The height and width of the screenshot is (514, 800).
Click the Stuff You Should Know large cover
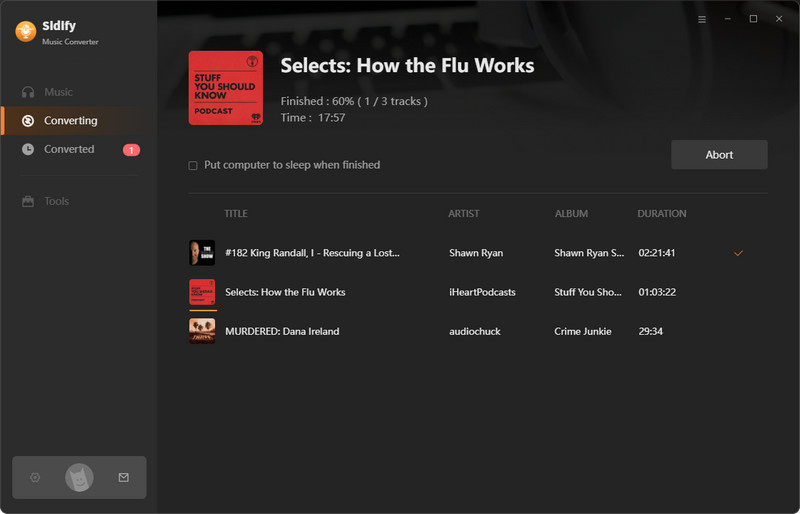point(226,88)
